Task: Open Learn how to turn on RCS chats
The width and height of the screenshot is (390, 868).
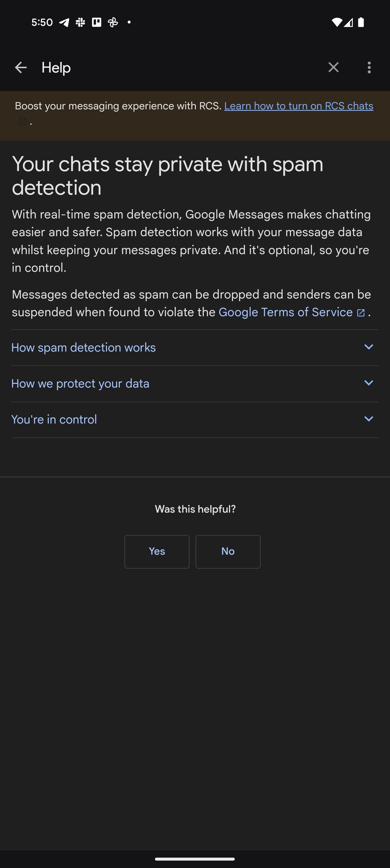Action: 299,106
